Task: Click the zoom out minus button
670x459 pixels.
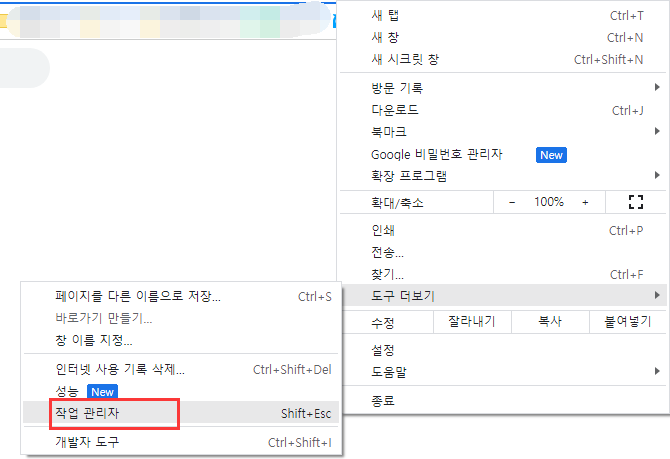Action: (512, 202)
